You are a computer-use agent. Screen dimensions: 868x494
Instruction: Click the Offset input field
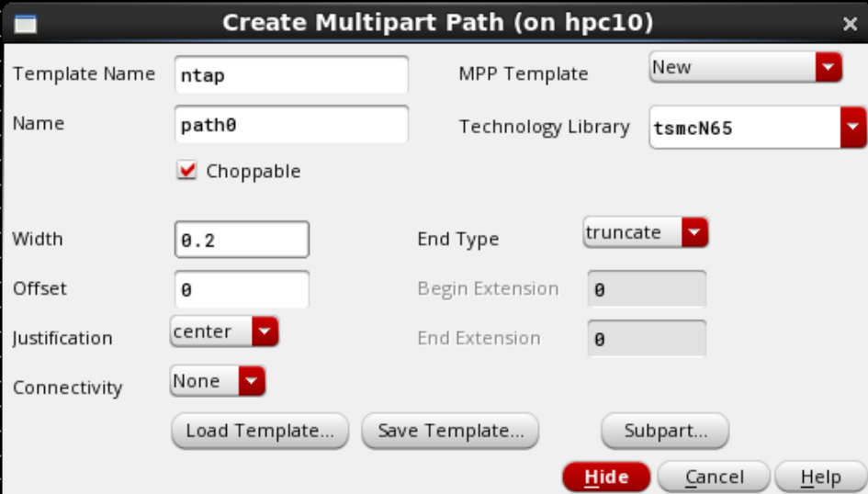(x=242, y=288)
